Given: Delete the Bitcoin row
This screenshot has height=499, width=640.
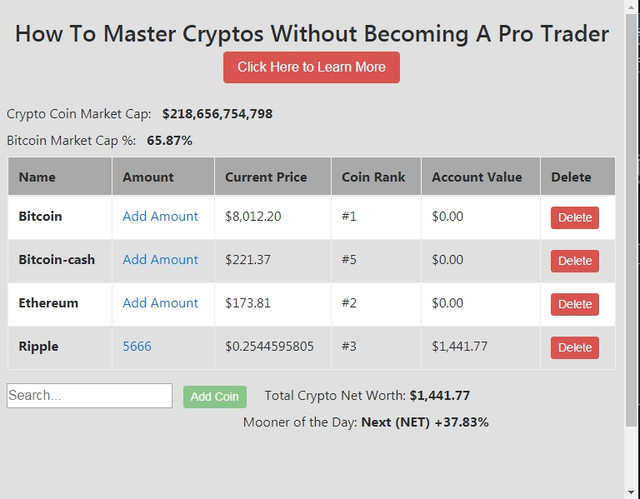Looking at the screenshot, I should [575, 217].
